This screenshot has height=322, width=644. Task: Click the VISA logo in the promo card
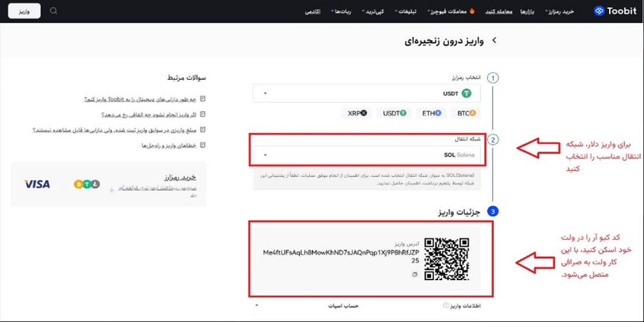[37, 184]
